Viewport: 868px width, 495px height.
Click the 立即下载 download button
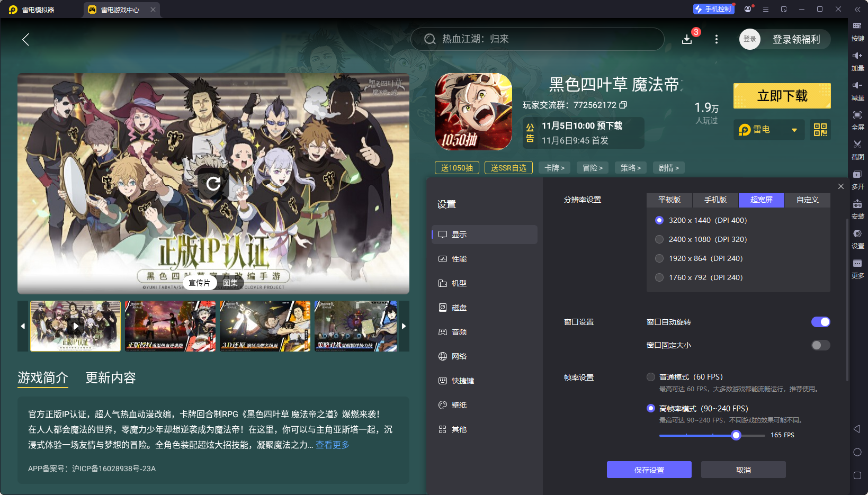(x=782, y=96)
